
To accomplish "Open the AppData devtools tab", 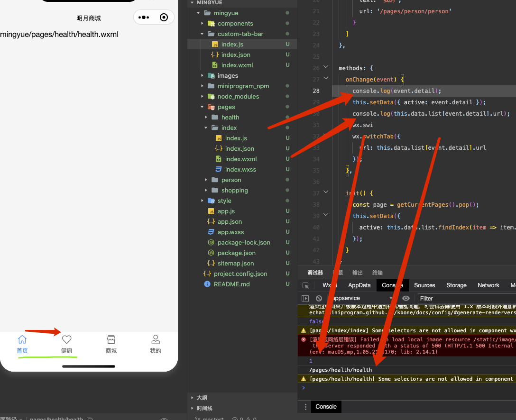I will 359,285.
